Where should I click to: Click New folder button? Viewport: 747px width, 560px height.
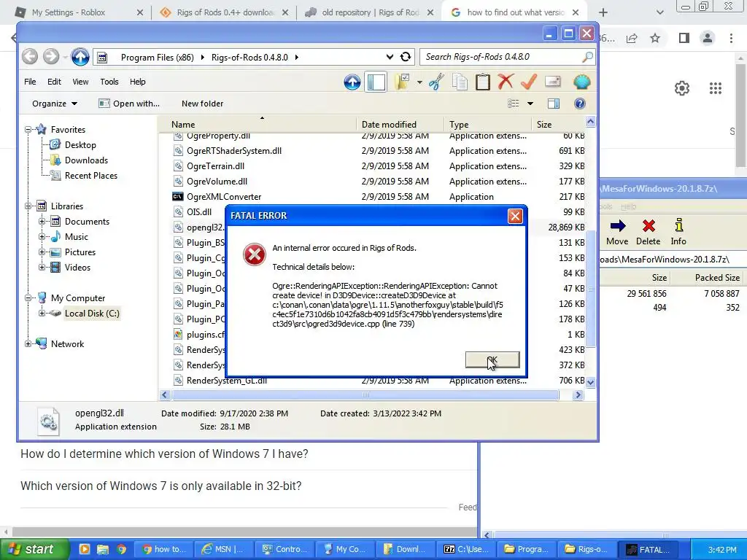[x=203, y=104]
